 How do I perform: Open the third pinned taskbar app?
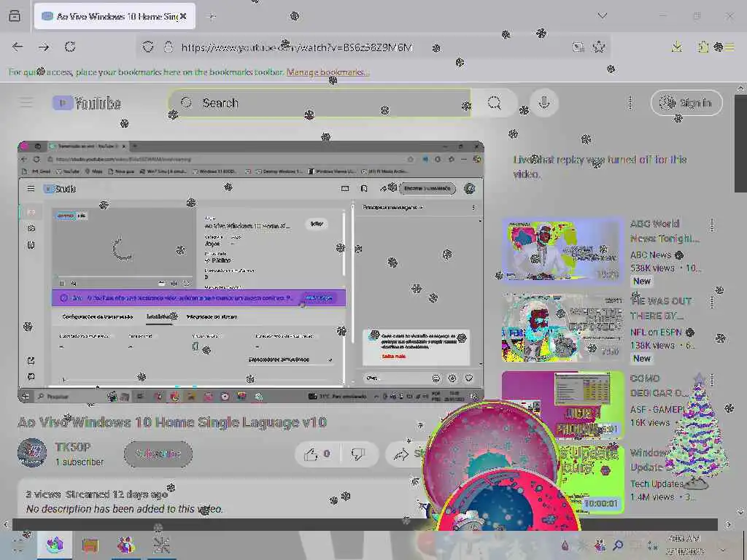pyautogui.click(x=125, y=544)
